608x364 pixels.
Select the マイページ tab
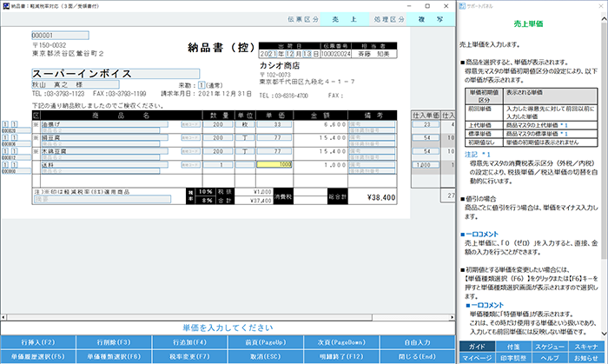(x=474, y=356)
